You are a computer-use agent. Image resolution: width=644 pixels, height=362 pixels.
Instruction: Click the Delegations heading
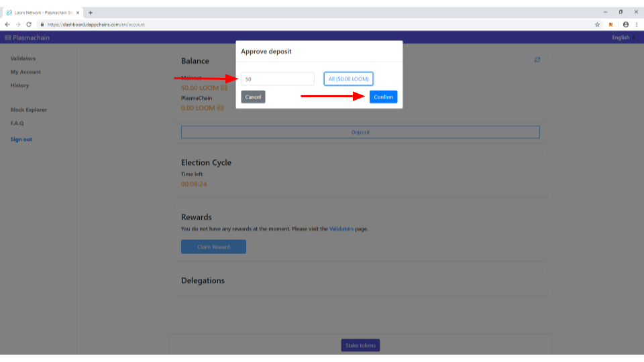click(203, 280)
